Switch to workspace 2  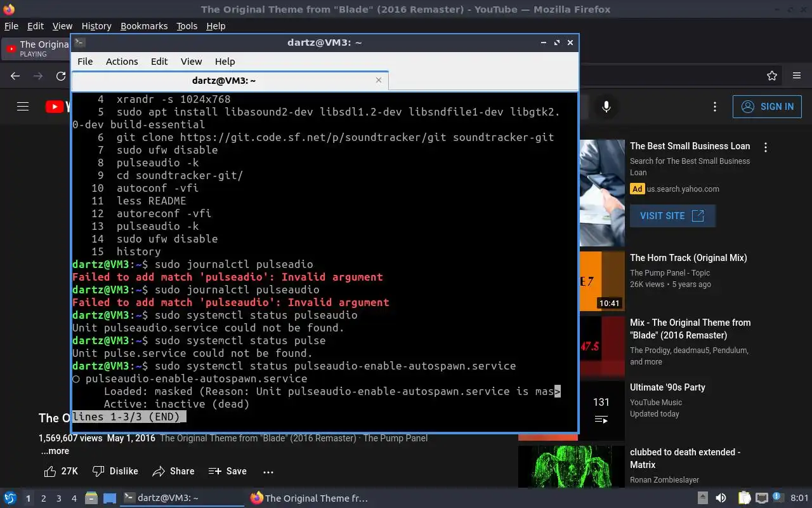click(x=43, y=498)
